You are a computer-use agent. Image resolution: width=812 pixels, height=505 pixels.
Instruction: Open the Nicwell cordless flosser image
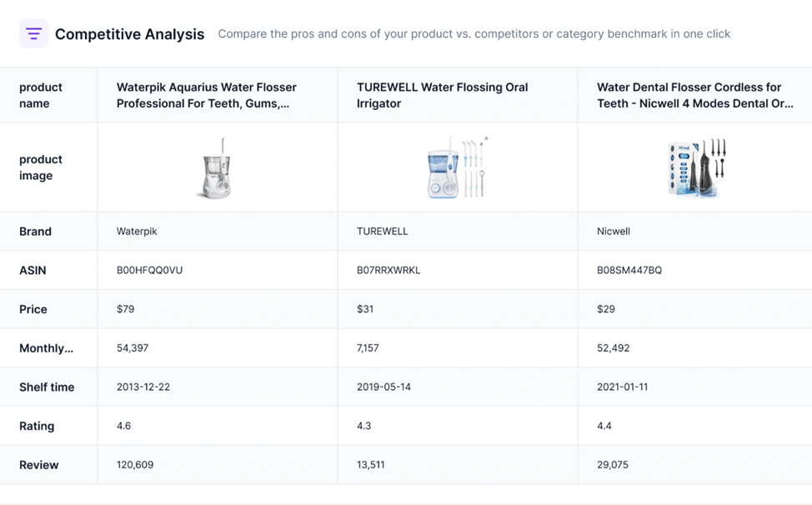(x=697, y=167)
